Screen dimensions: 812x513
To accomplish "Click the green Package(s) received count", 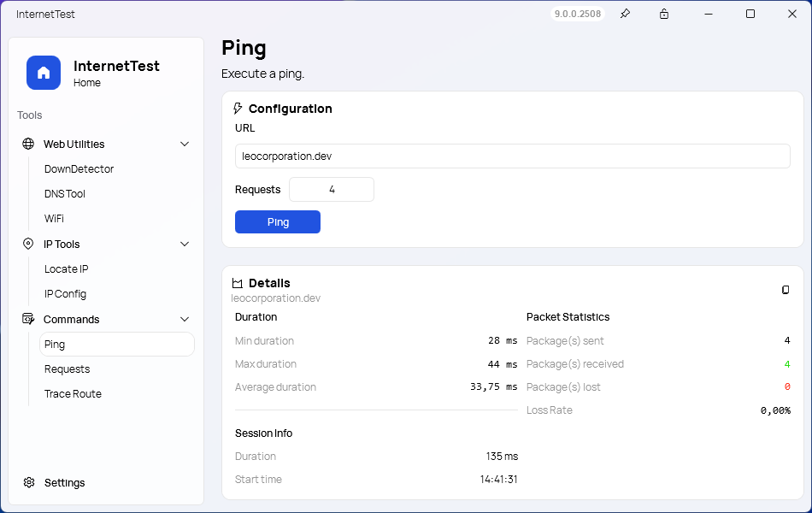I will point(787,364).
